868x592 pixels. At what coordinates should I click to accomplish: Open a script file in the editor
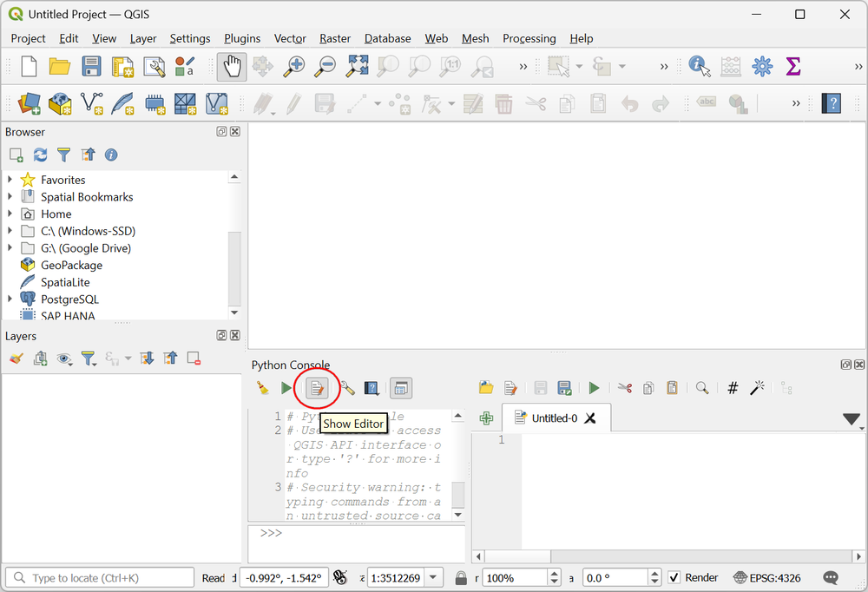(x=486, y=388)
